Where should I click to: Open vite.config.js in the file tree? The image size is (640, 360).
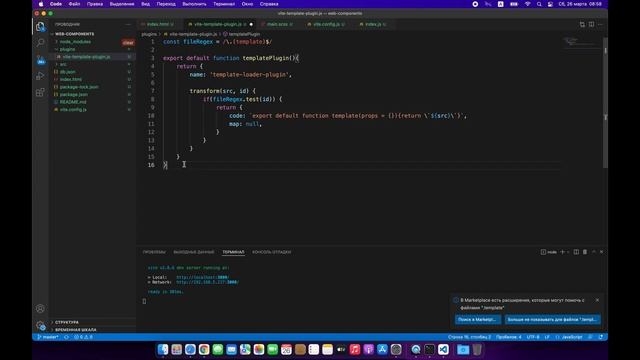[73, 109]
